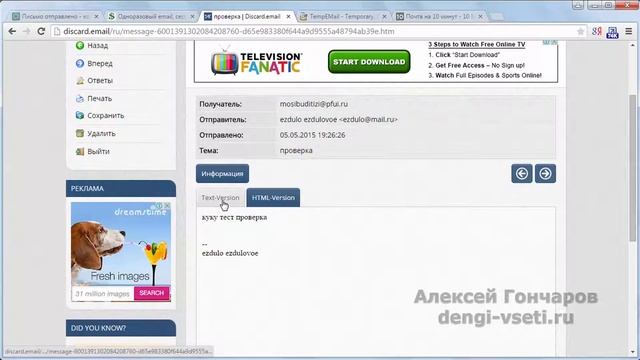Close the 'Почта на 10 минут' tab
The height and width of the screenshot is (360, 640).
point(480,16)
